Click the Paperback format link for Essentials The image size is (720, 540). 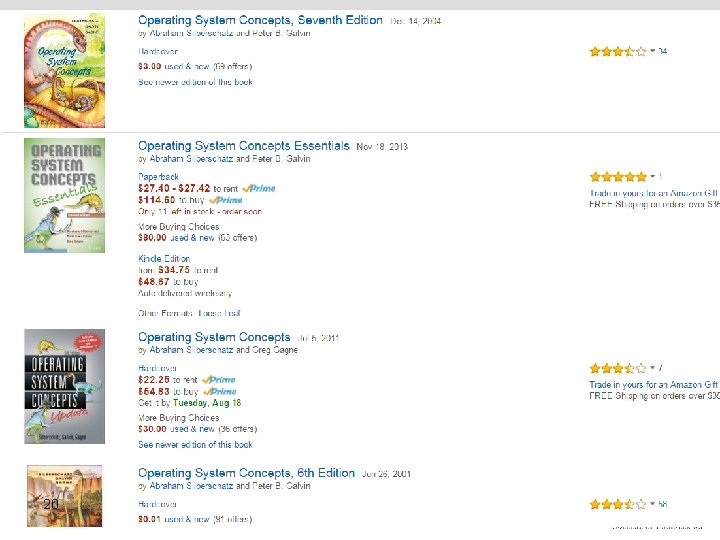(158, 177)
